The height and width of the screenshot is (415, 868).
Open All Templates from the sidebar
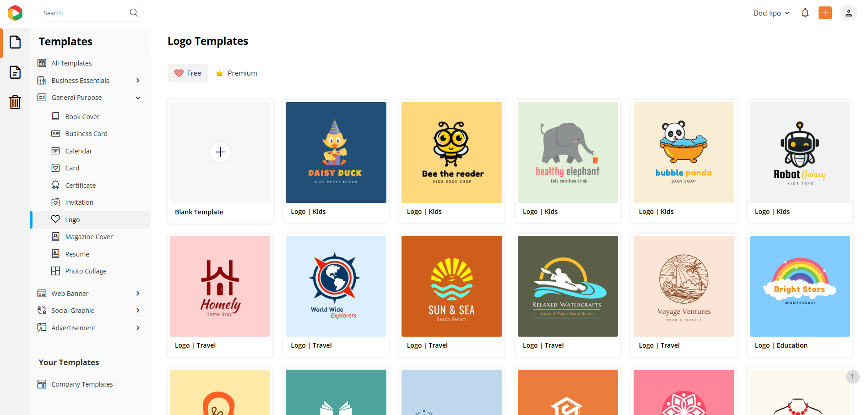tap(71, 63)
